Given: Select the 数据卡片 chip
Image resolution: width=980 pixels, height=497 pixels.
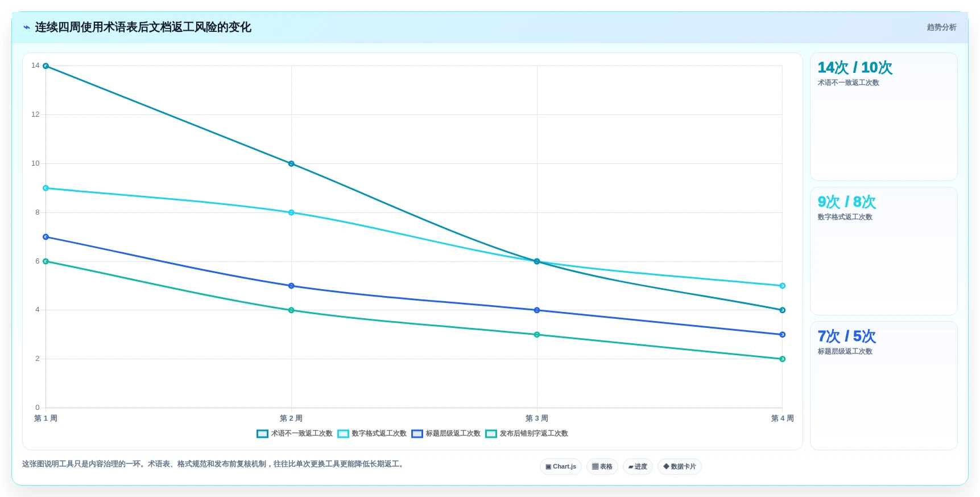Looking at the screenshot, I should pyautogui.click(x=679, y=467).
